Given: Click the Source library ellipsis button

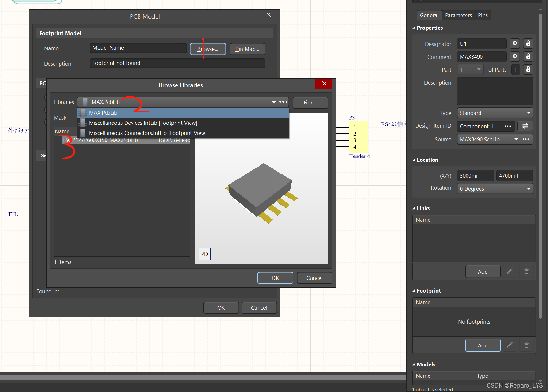Looking at the screenshot, I should [x=526, y=139].
